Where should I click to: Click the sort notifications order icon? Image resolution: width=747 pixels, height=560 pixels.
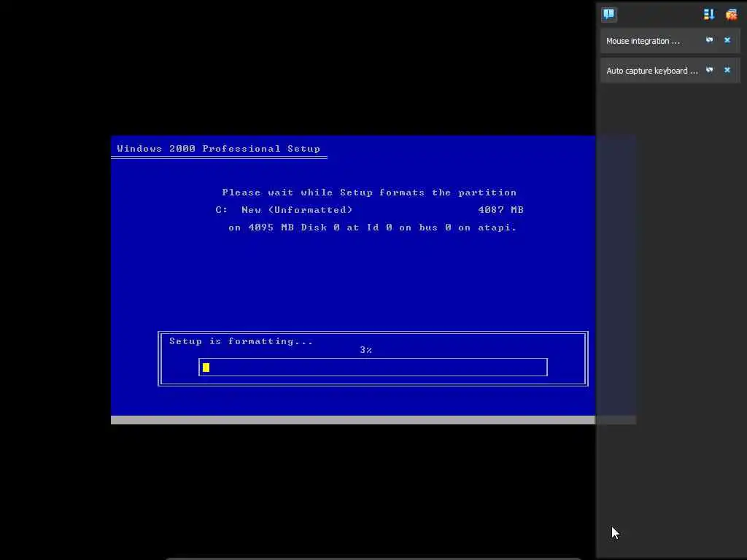coord(709,15)
